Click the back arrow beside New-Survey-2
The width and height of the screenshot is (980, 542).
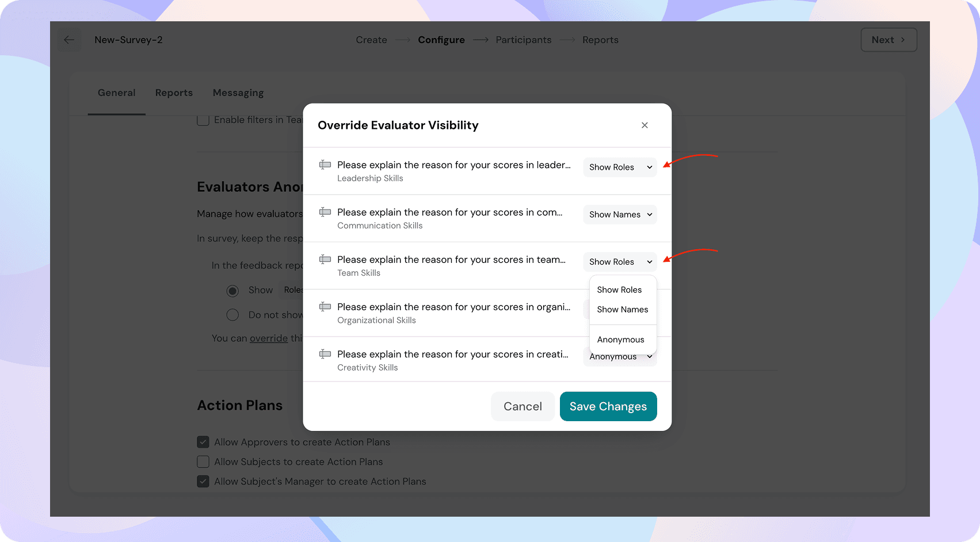tap(69, 40)
